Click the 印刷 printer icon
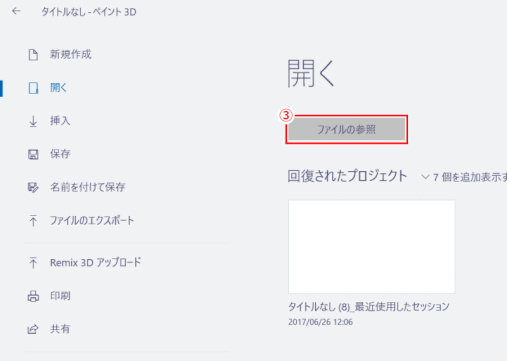507x361 pixels. (33, 296)
